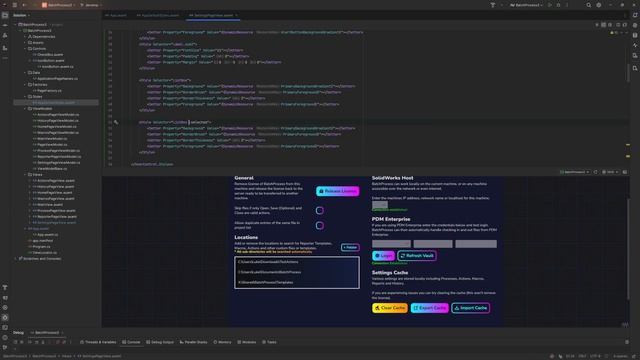
Task: Click the build hammer icon in top toolbar
Action: pos(493,5)
